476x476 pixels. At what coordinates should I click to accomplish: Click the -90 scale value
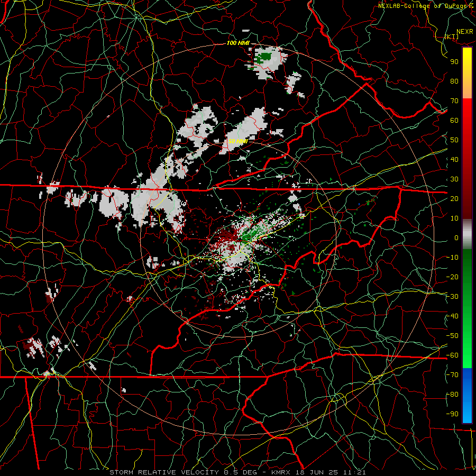(452, 414)
